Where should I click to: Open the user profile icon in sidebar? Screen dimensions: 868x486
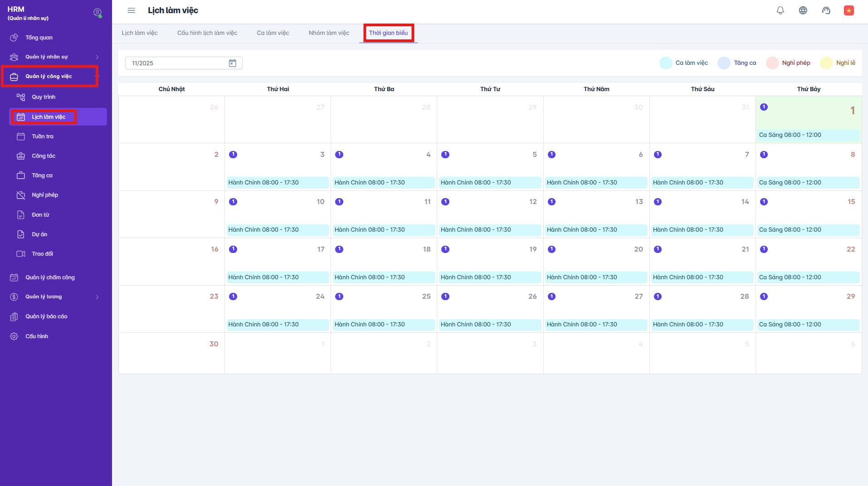click(x=97, y=12)
